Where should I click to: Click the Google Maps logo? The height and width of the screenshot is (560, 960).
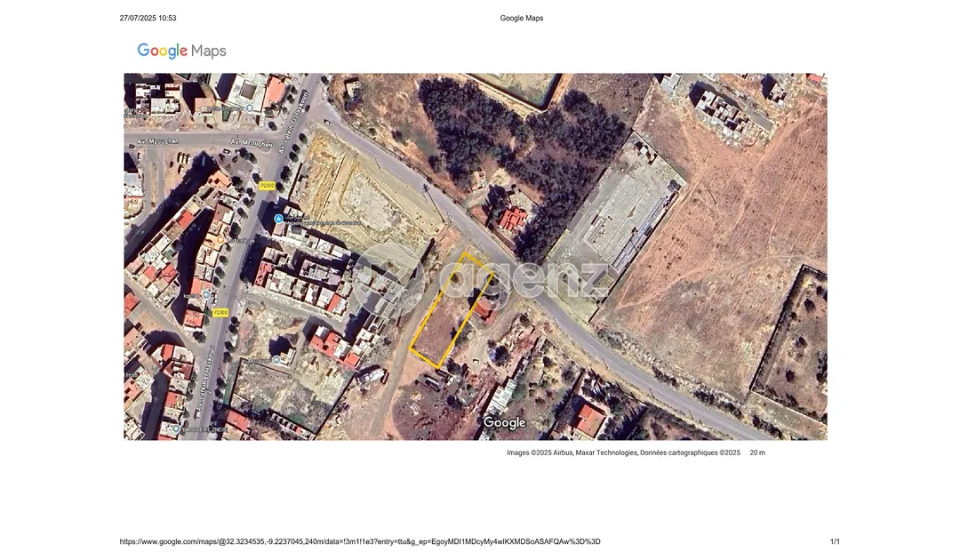180,51
